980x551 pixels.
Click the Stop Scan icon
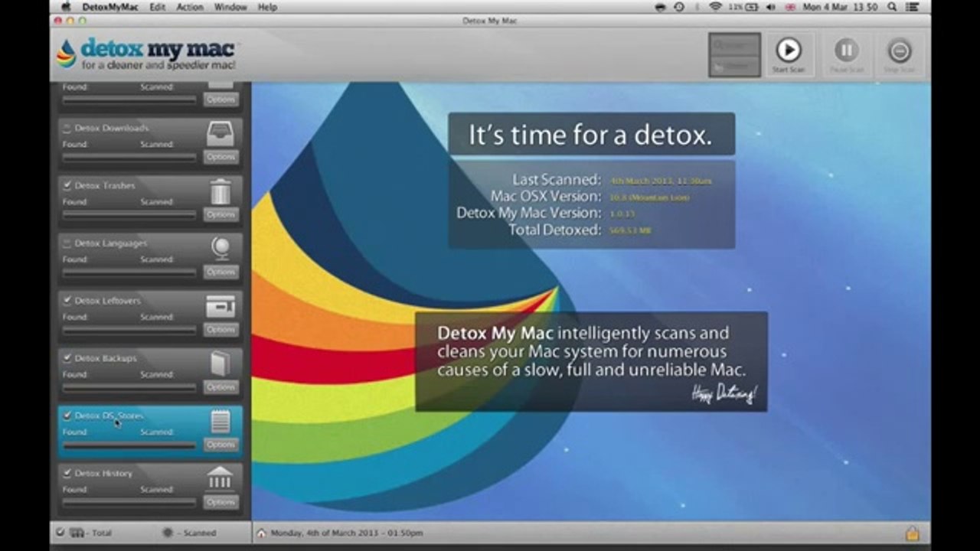[x=900, y=51]
